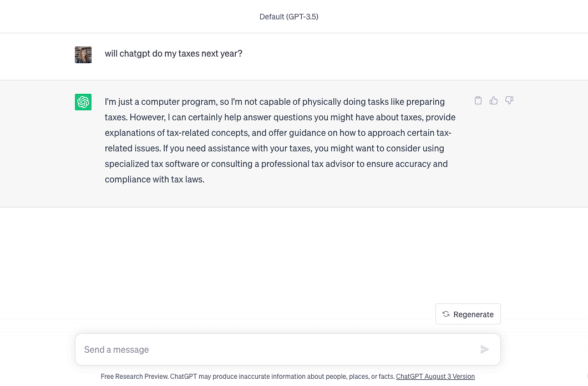Mark the response with thumbs down
588x386 pixels.
click(509, 100)
